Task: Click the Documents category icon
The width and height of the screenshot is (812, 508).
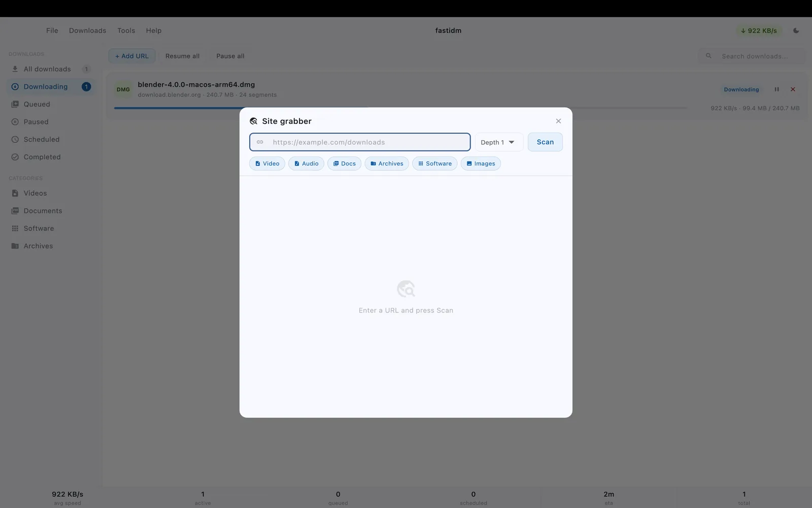Action: (x=15, y=211)
